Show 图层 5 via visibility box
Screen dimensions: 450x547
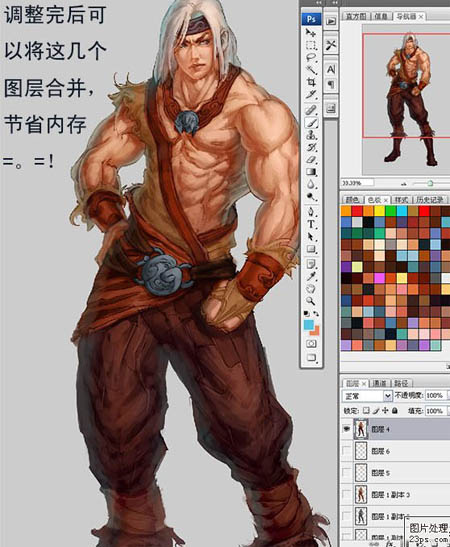click(x=346, y=472)
